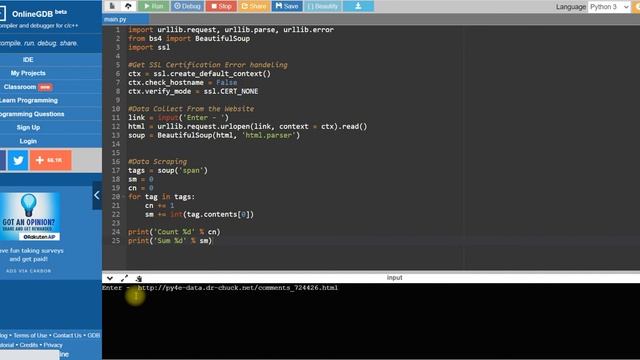
Task: Click the Contact Us footer link
Action: pos(67,336)
